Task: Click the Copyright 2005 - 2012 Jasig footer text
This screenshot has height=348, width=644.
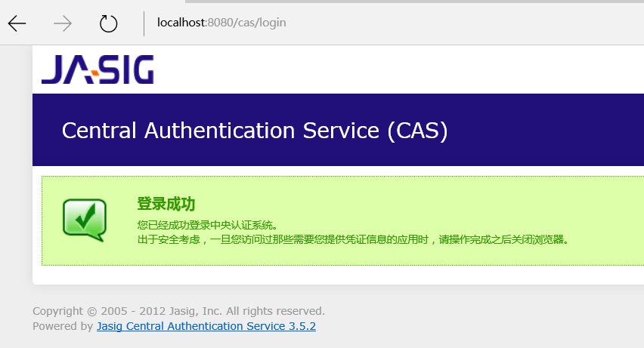Action: 178,311
